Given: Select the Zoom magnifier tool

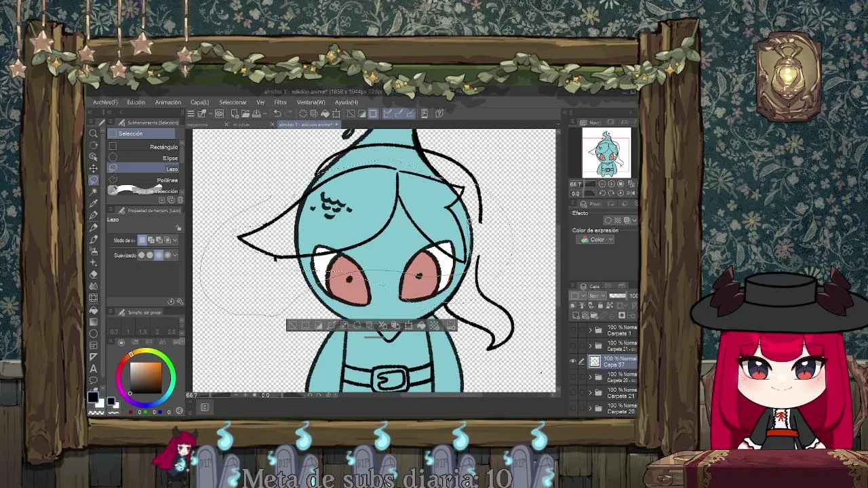Looking at the screenshot, I should coord(94,134).
